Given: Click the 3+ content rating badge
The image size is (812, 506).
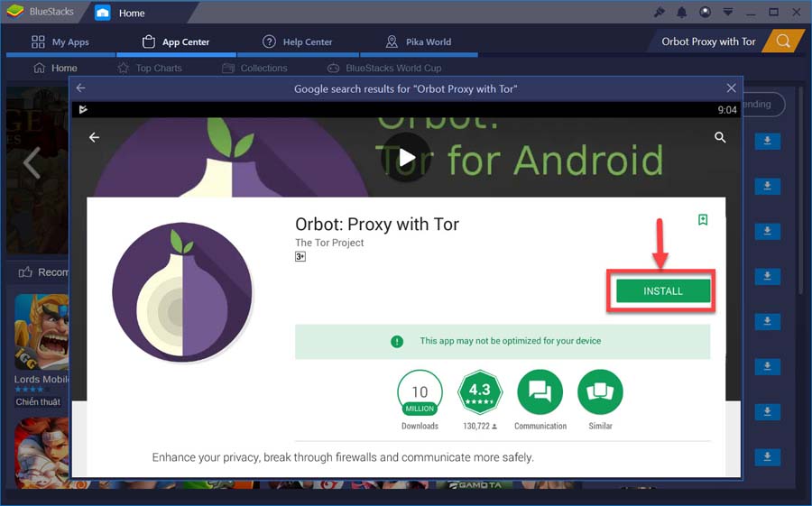Looking at the screenshot, I should [x=300, y=256].
